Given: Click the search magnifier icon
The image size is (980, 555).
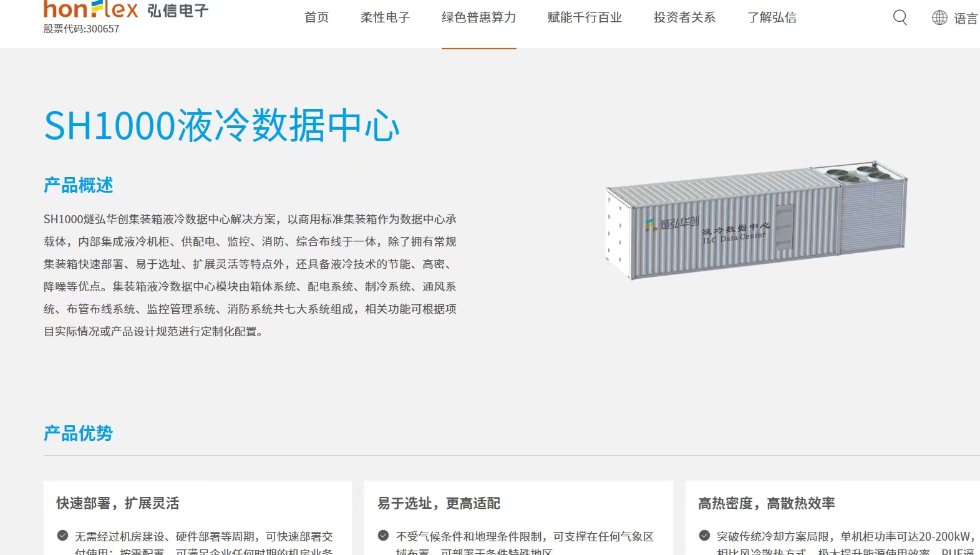Looking at the screenshot, I should click(x=900, y=17).
